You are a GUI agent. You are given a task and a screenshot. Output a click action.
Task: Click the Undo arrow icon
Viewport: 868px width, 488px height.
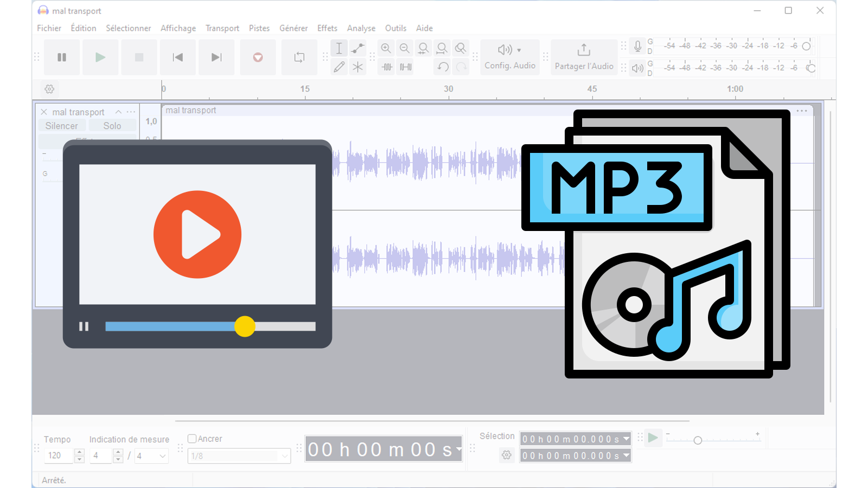tap(442, 66)
